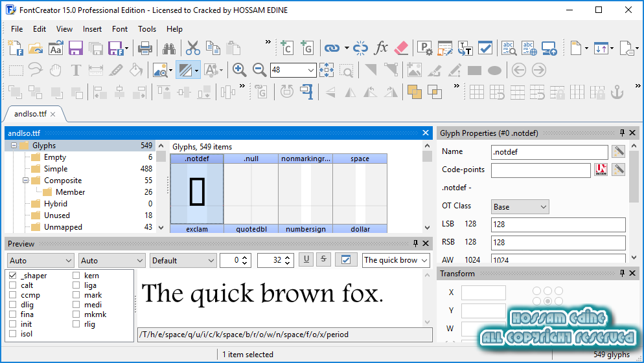
Task: Toggle the _shaper checkbox
Action: coord(13,276)
